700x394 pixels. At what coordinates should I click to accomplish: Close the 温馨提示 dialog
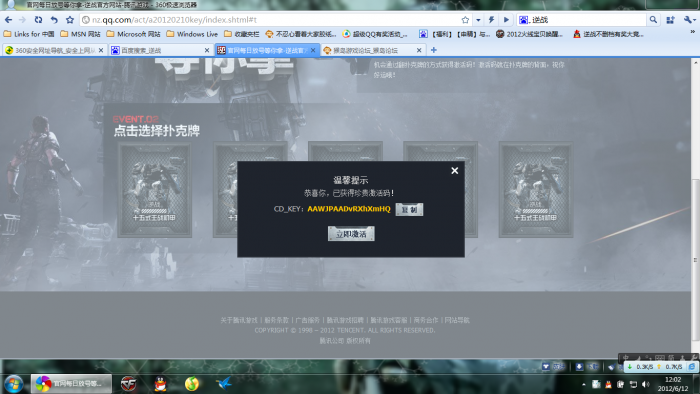click(x=454, y=170)
